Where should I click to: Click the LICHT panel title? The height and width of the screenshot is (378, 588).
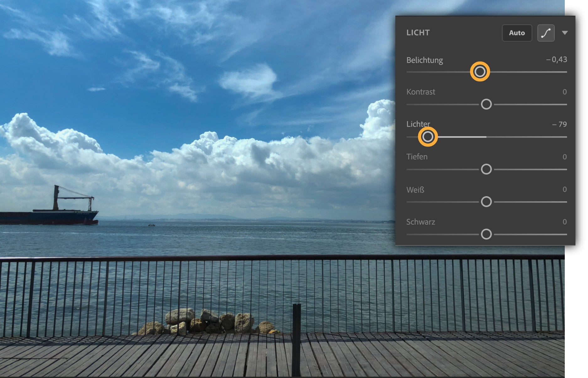(418, 33)
